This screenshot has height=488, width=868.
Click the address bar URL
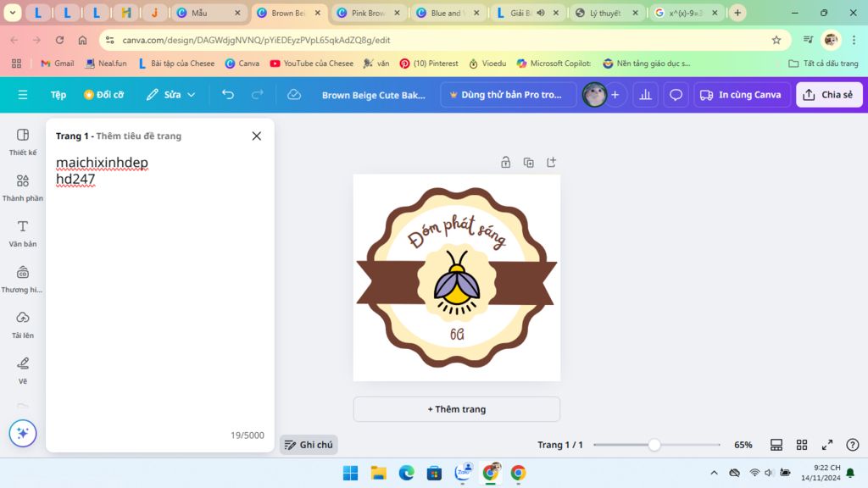[256, 40]
